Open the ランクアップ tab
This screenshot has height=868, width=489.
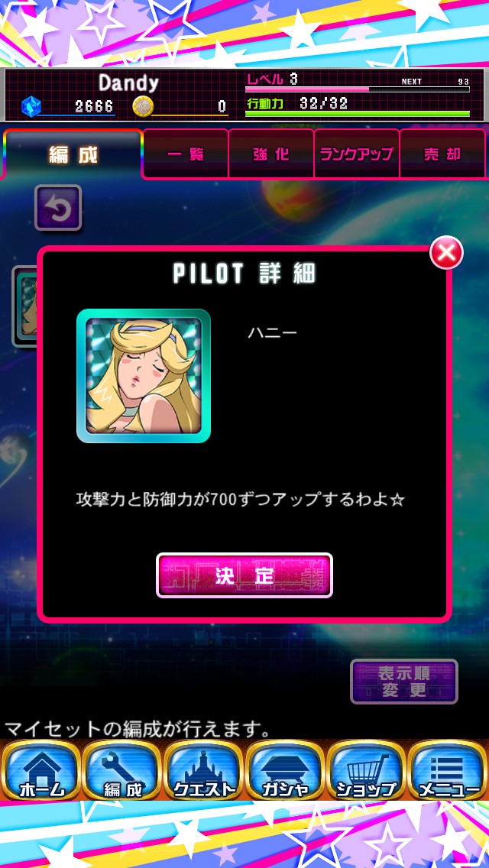tap(357, 154)
